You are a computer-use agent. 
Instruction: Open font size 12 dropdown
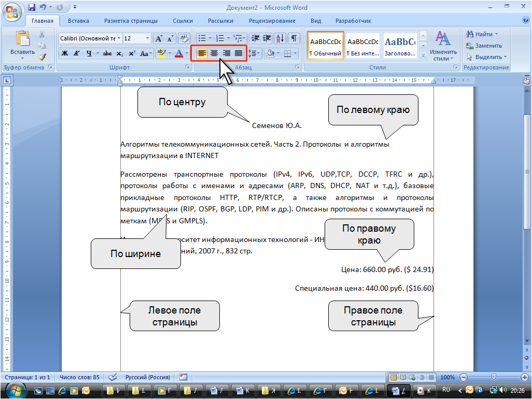147,38
